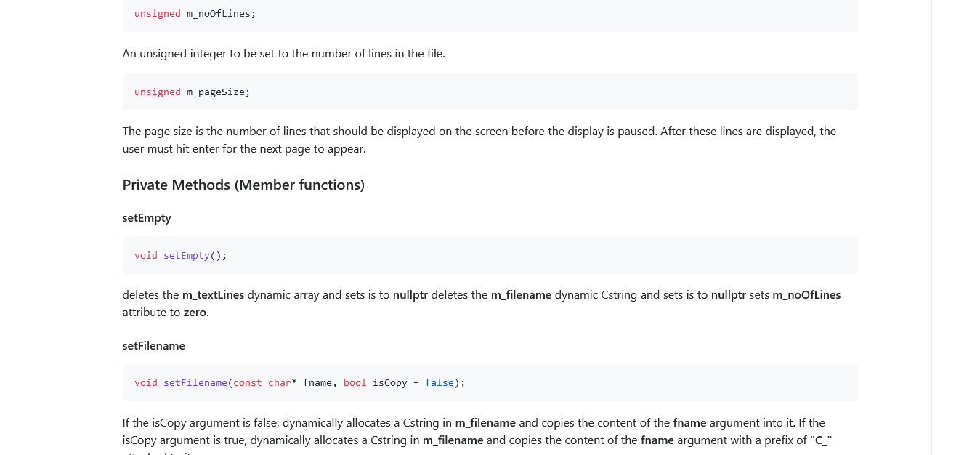Image resolution: width=980 pixels, height=455 pixels.
Task: Click the const keyword in setFilename signature
Action: tap(247, 382)
